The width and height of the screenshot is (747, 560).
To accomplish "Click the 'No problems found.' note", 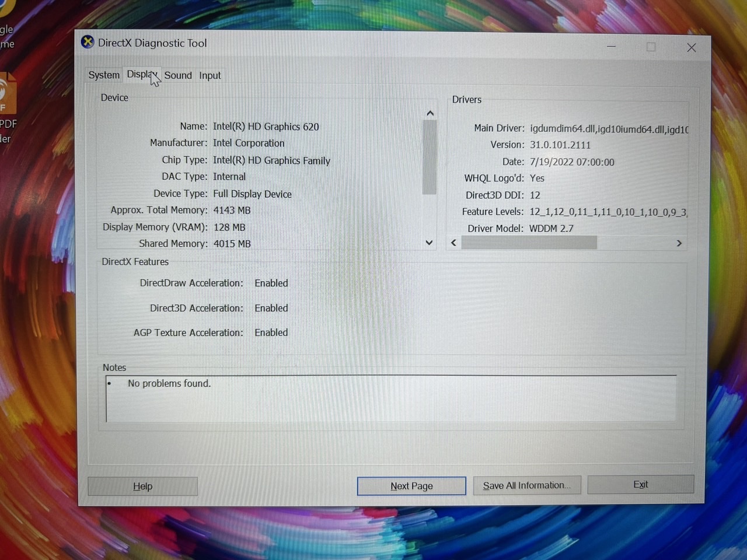I will coord(169,383).
